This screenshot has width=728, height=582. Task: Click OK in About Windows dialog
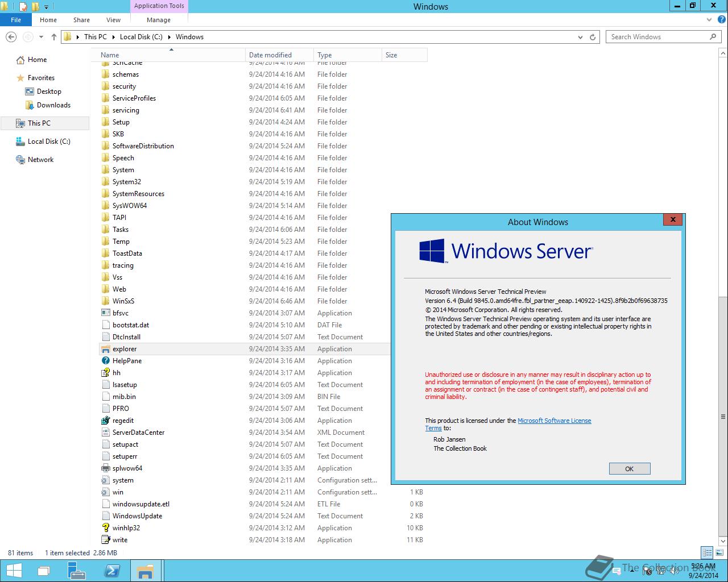click(x=629, y=469)
